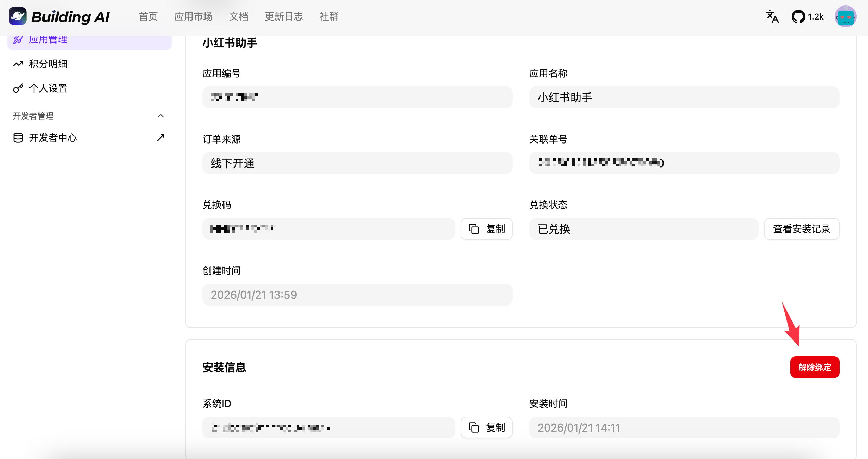The height and width of the screenshot is (459, 868).
Task: Click the 安装信息 section heading
Action: (x=224, y=368)
